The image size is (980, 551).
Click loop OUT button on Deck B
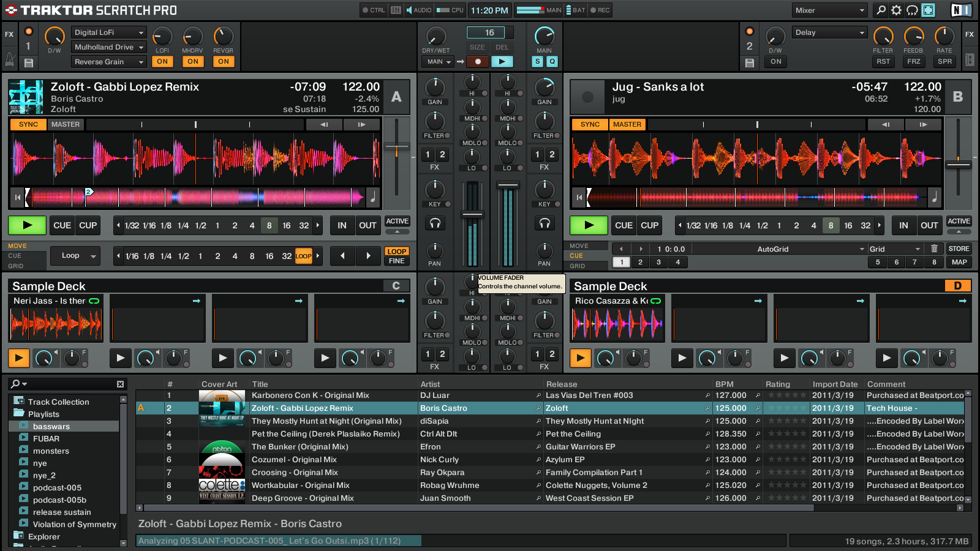point(929,225)
